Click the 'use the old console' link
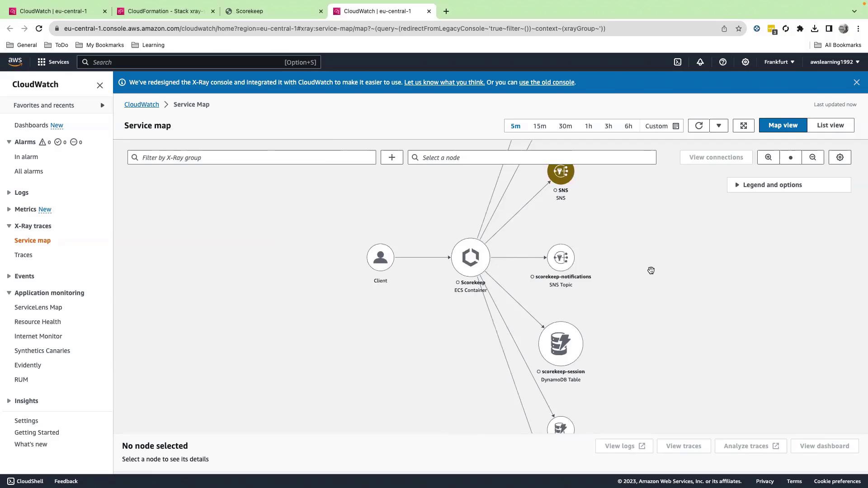 [547, 82]
